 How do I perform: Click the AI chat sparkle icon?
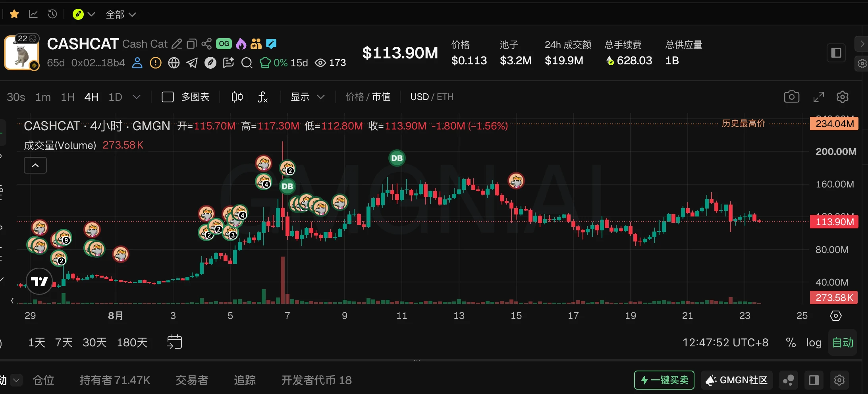229,63
